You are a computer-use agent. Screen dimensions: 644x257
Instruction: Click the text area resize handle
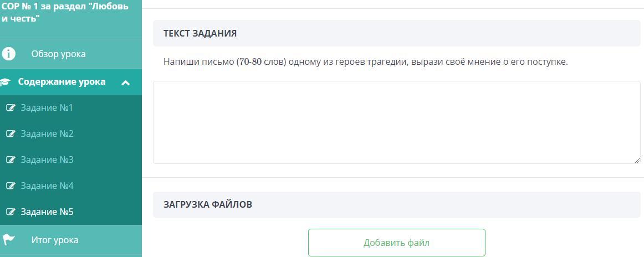click(637, 161)
